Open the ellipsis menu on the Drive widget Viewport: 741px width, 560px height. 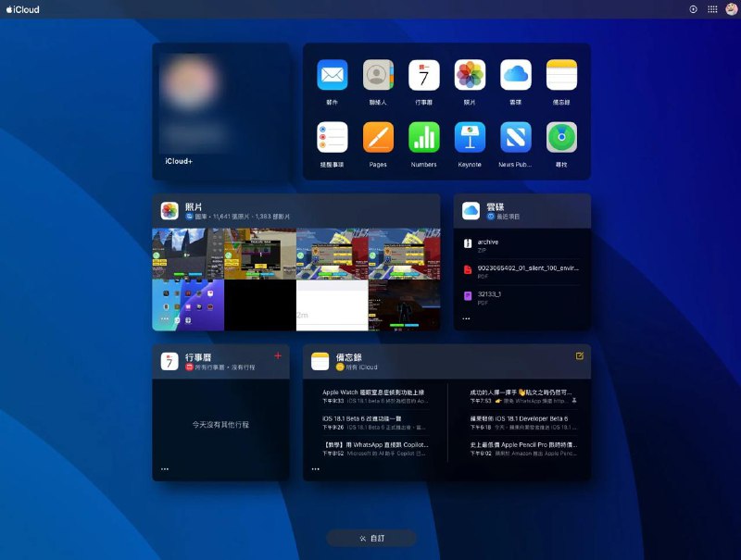pos(466,318)
